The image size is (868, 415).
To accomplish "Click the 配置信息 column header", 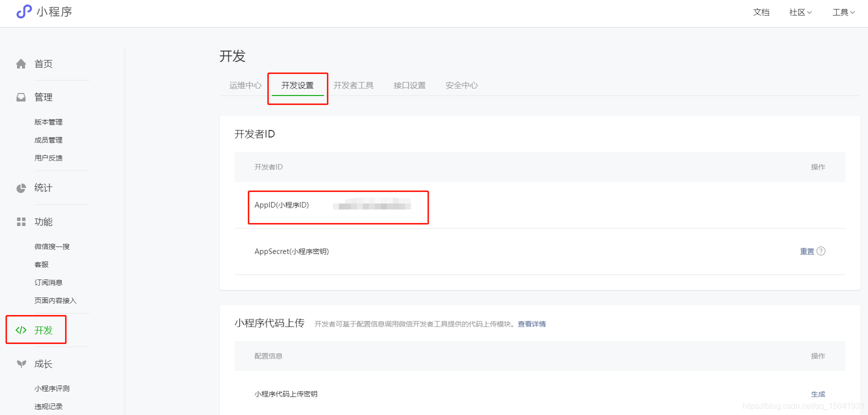I will (268, 356).
